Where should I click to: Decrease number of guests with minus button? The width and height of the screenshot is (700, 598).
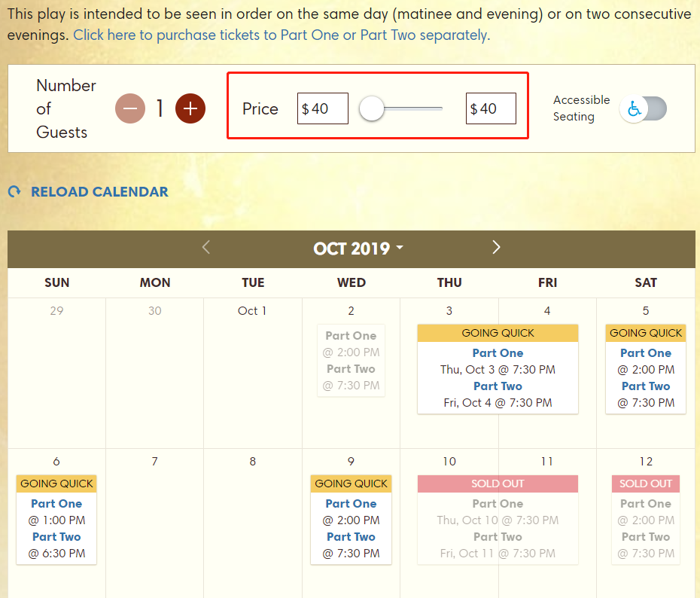(x=130, y=108)
